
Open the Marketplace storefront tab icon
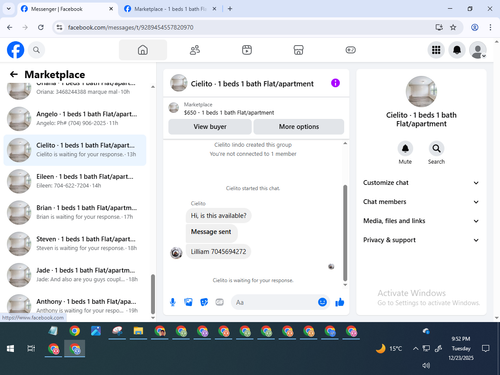[x=298, y=50]
